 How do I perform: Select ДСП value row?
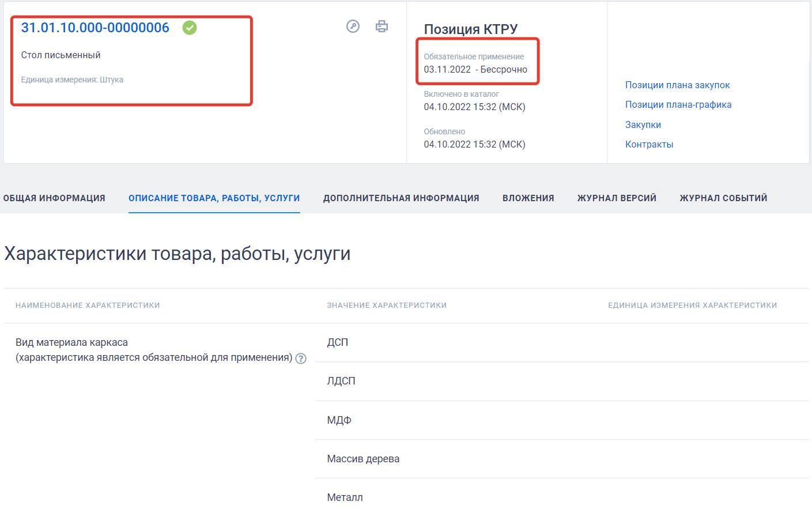point(562,342)
